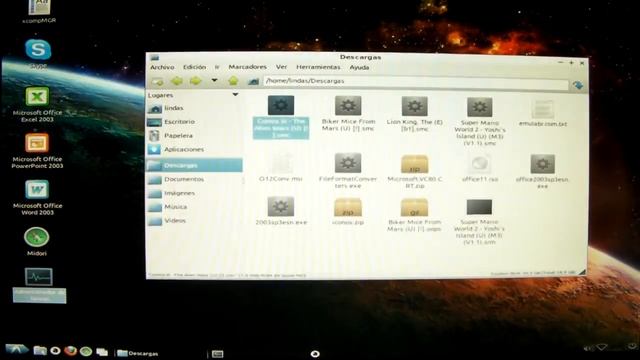The width and height of the screenshot is (640, 360).
Task: Jump to the home folder toolbar icon
Action: [x=253, y=81]
